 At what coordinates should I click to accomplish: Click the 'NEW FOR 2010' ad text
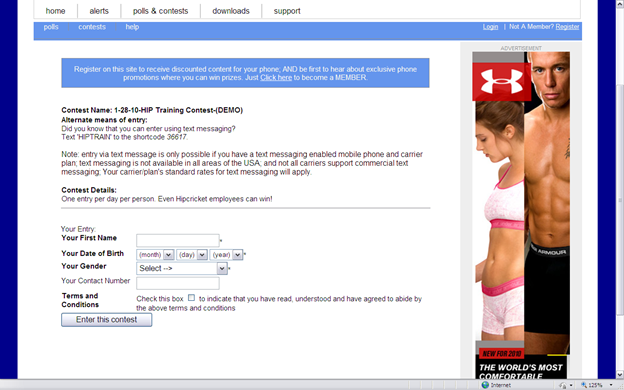501,353
